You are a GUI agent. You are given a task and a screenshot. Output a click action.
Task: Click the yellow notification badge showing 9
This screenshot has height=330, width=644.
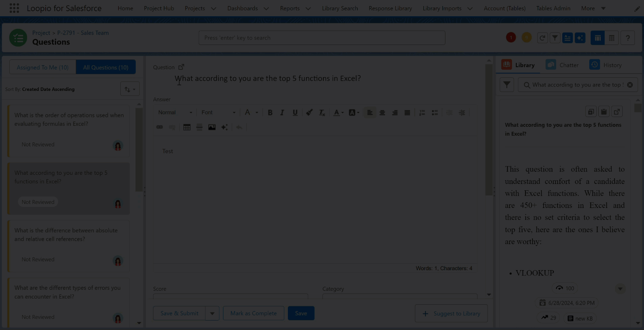pyautogui.click(x=526, y=38)
